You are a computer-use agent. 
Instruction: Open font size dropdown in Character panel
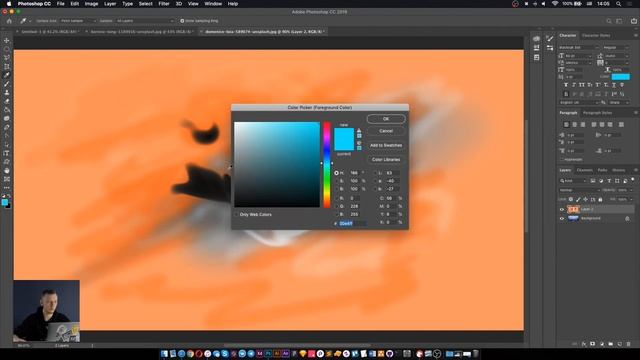578,56
